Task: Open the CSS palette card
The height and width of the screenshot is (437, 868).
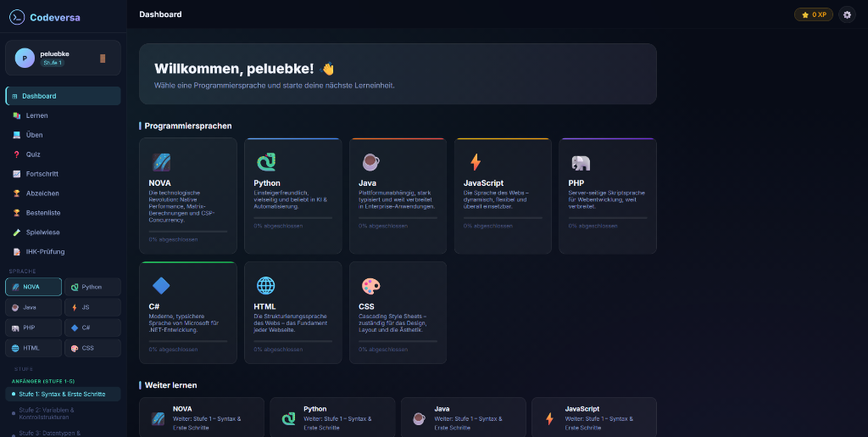Action: (398, 313)
